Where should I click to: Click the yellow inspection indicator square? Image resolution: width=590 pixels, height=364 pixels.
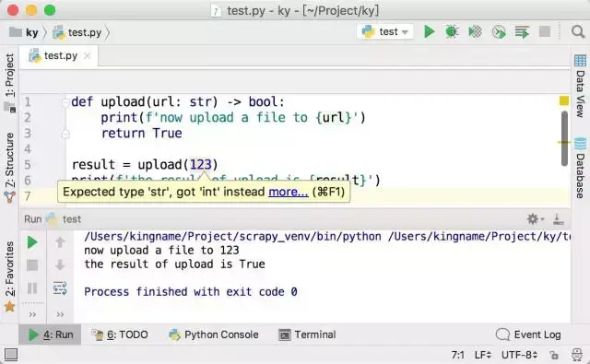(563, 100)
